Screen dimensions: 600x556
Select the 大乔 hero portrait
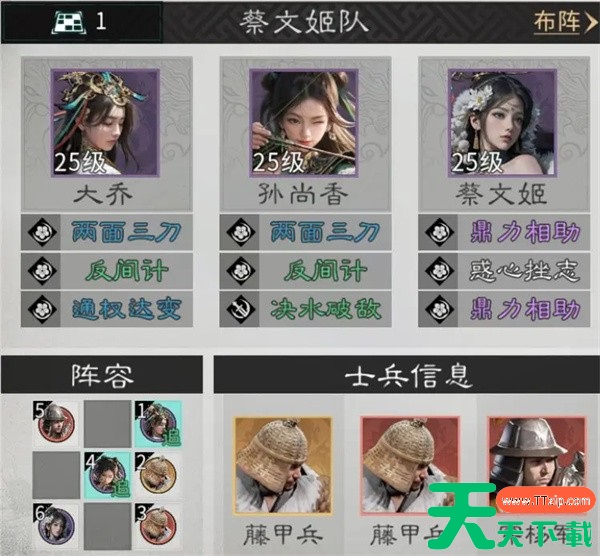pos(105,123)
